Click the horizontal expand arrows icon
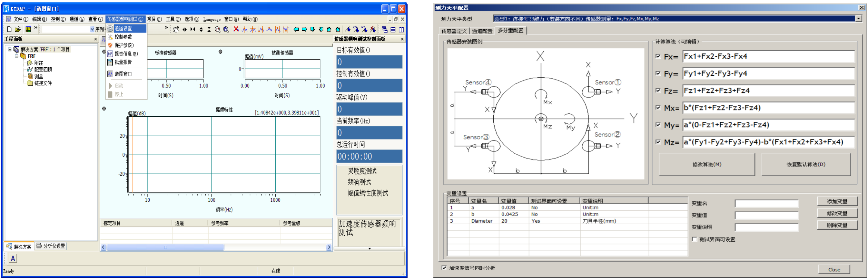Viewport: 868px width, 279px height. (184, 30)
